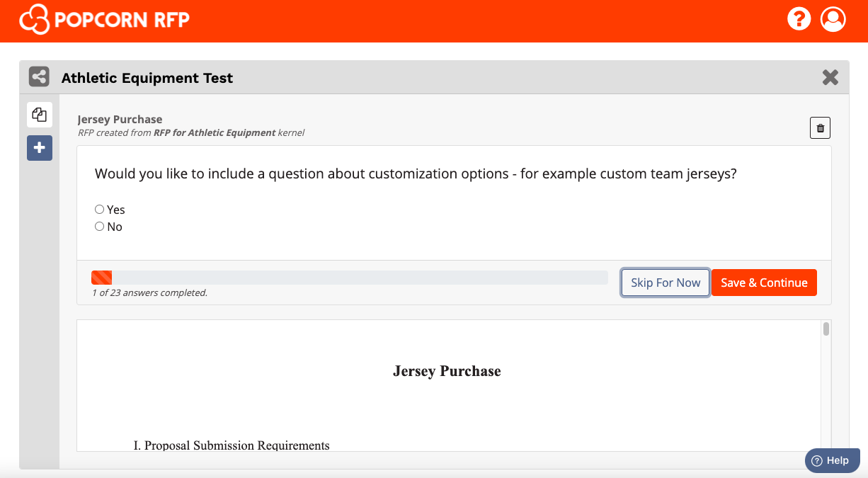Click the share icon beside Athletic Equipment Test
Viewport: 868px width, 478px height.
(39, 76)
